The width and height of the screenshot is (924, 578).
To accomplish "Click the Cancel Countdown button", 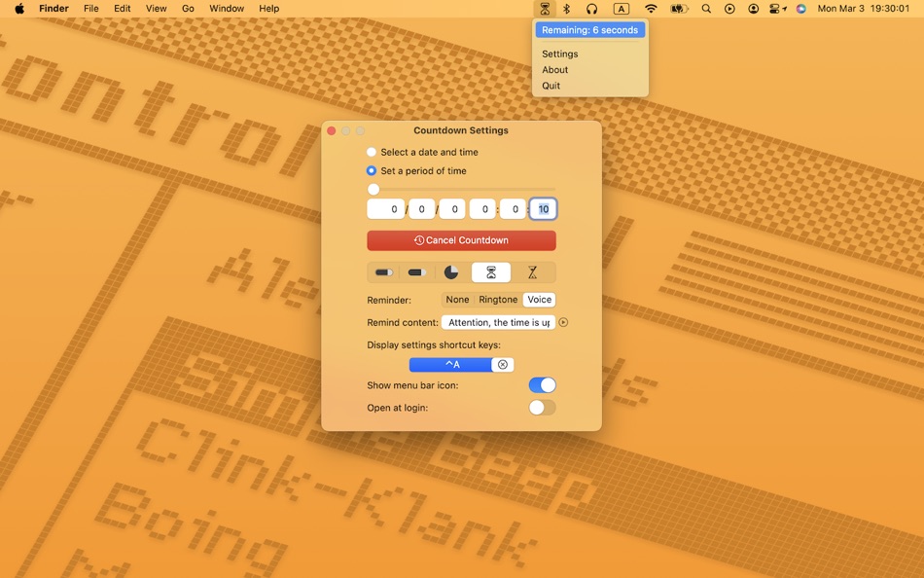I will pos(461,240).
